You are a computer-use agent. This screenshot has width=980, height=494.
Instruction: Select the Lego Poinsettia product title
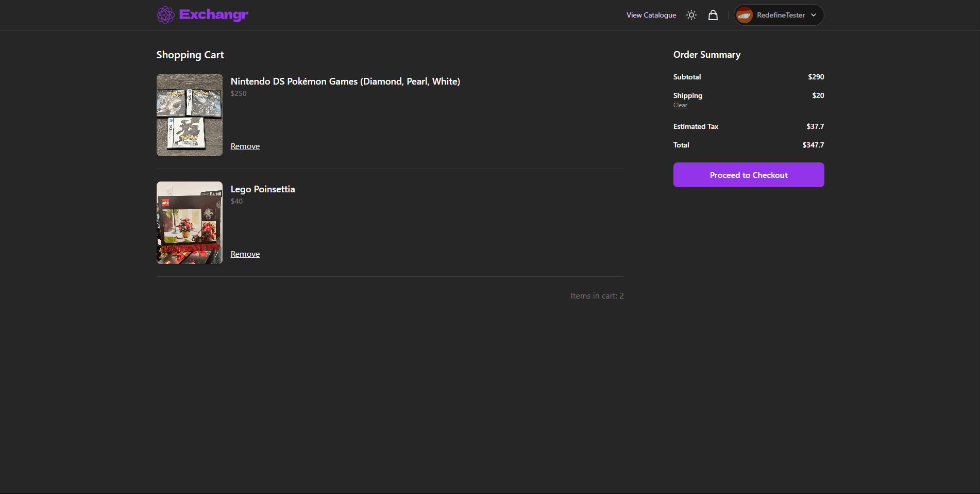pyautogui.click(x=263, y=189)
